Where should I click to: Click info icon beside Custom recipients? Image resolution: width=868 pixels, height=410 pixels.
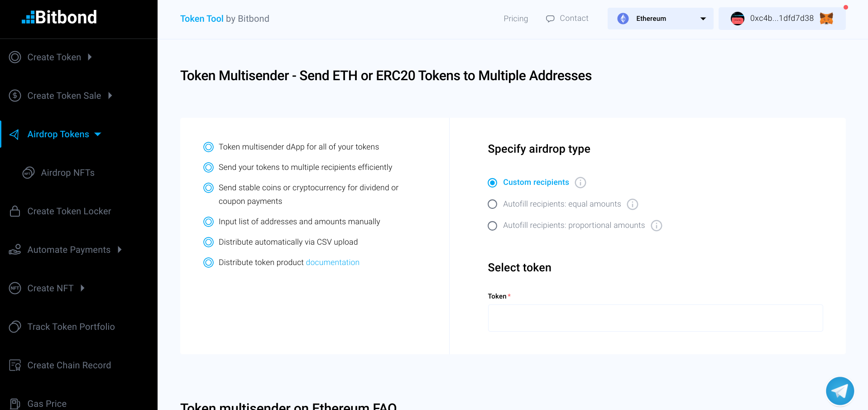[x=580, y=183]
